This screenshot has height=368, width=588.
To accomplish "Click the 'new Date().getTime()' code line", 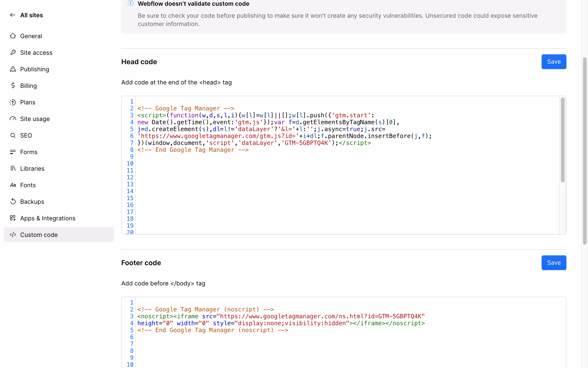I will coord(269,122).
